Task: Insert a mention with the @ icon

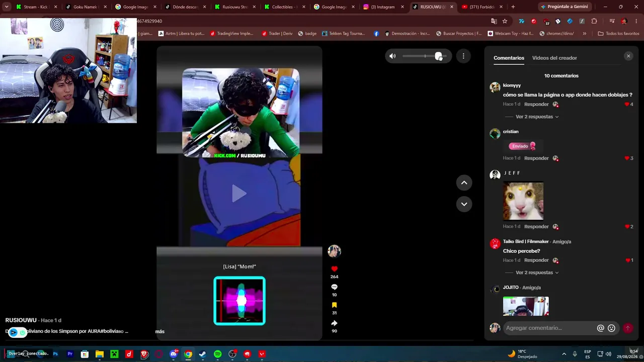Action: pyautogui.click(x=600, y=328)
